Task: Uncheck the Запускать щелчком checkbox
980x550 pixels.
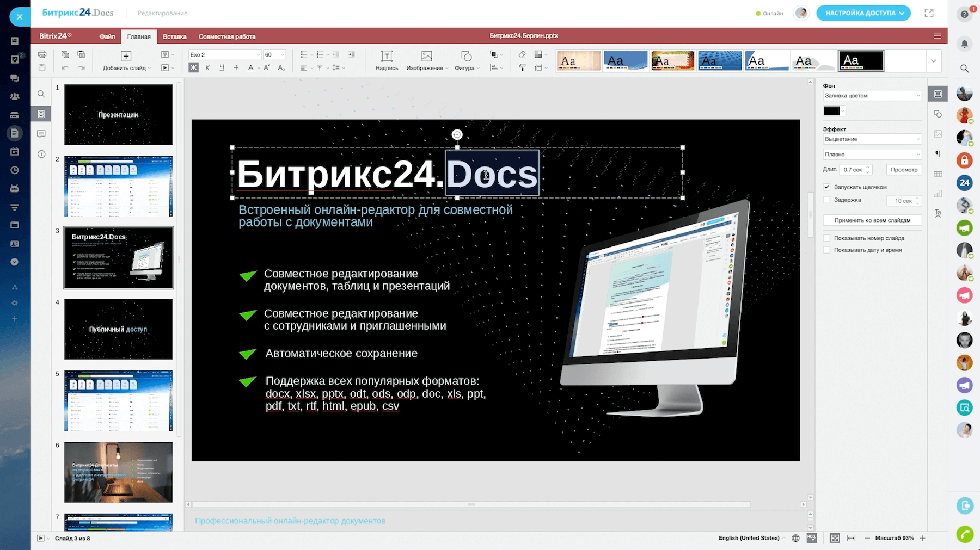Action: 827,187
